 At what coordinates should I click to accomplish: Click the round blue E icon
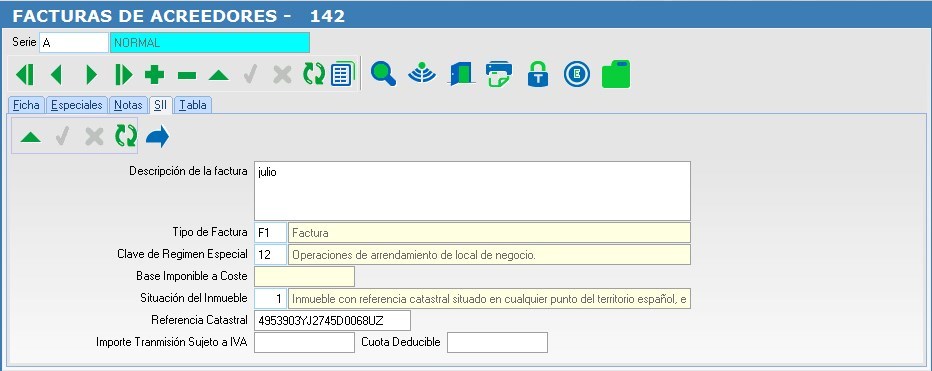point(577,74)
